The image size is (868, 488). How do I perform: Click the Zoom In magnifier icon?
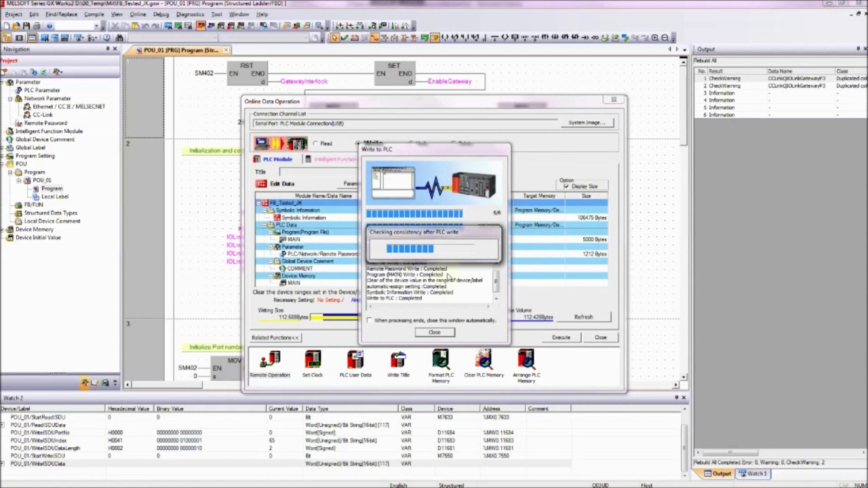point(654,38)
